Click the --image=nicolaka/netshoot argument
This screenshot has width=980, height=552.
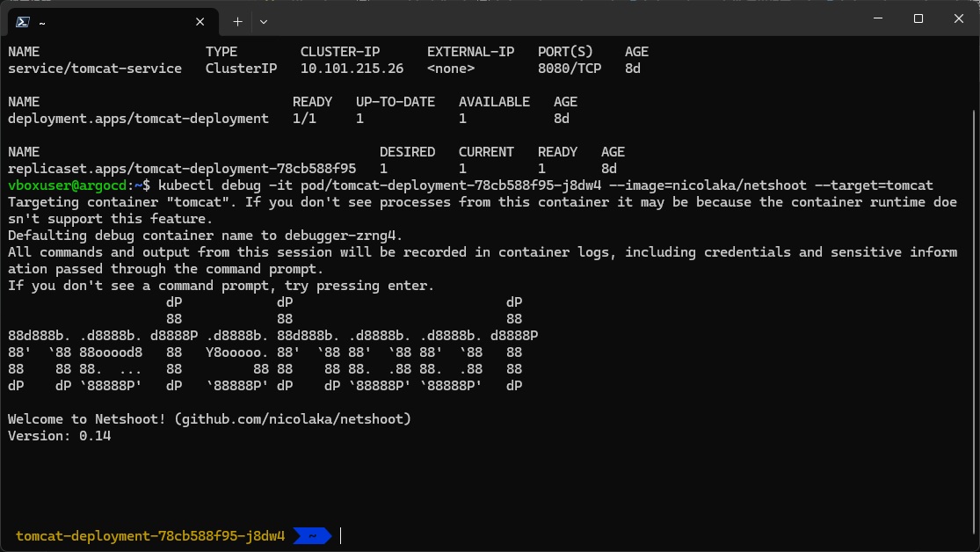(708, 185)
